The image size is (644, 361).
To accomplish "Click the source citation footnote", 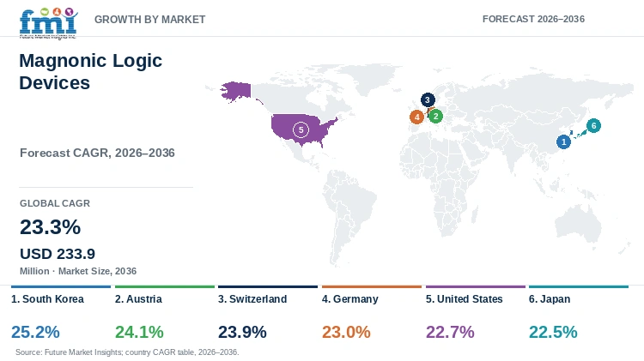I will pyautogui.click(x=127, y=352).
